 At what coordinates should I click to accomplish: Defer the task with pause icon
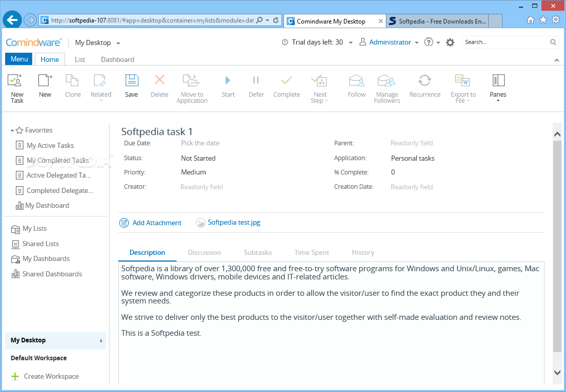[x=256, y=85]
